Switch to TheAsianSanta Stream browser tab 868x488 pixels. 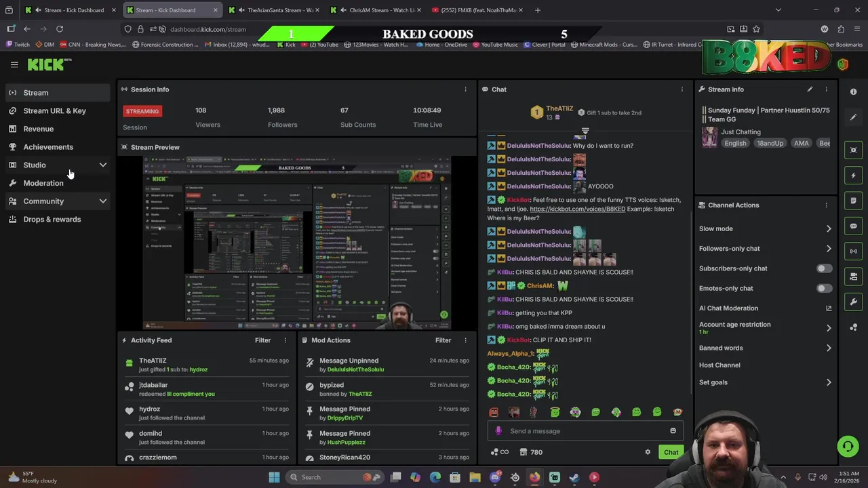point(273,10)
